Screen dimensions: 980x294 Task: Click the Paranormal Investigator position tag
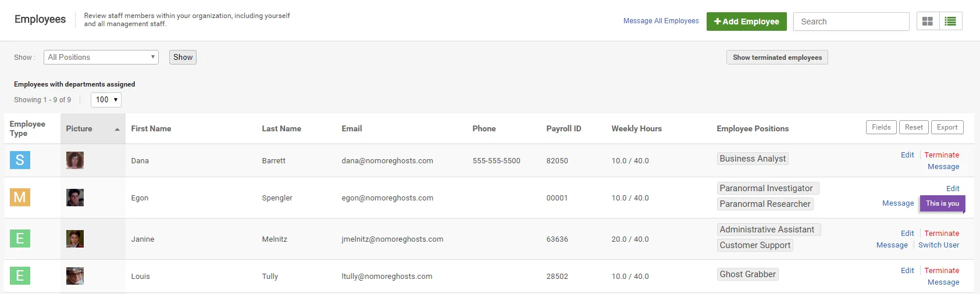(x=768, y=188)
